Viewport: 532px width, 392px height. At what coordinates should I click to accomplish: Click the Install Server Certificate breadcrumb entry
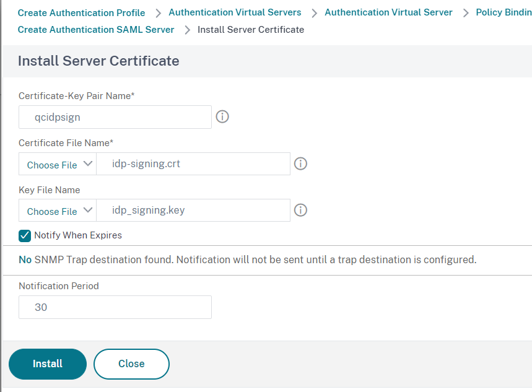coord(250,29)
